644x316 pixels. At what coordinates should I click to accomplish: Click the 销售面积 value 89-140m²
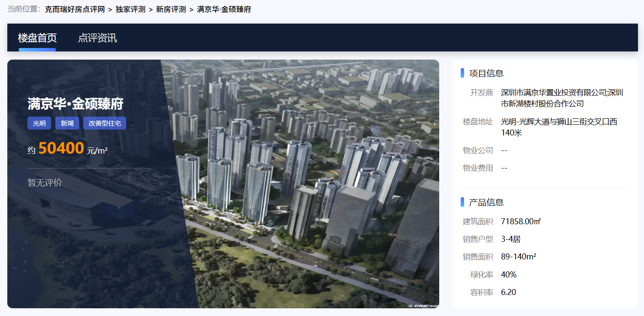[519, 257]
